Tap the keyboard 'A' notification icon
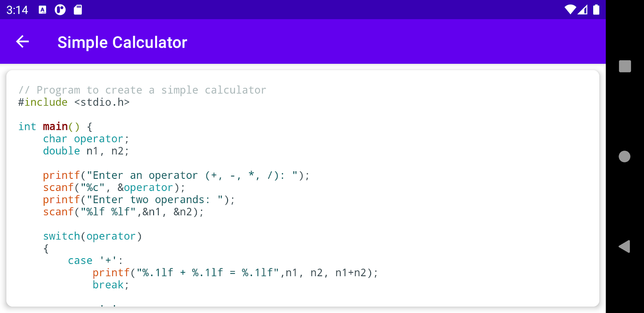The image size is (644, 313). (x=43, y=10)
